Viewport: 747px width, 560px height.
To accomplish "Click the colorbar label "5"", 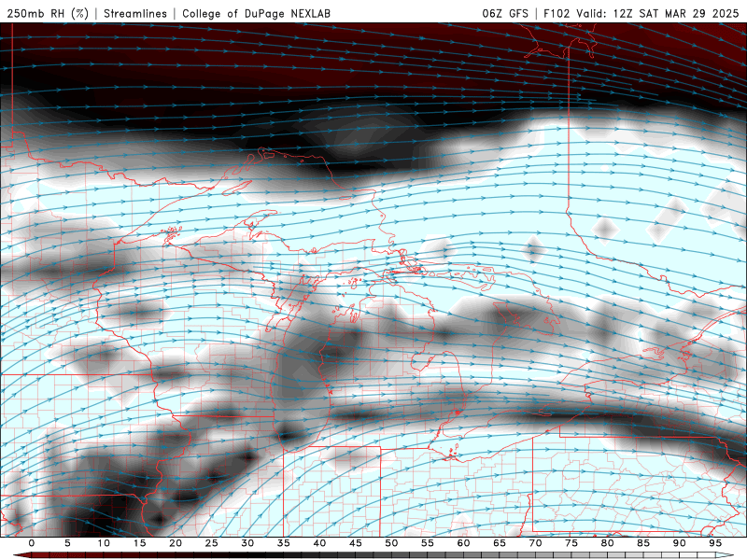I will 67,543.
